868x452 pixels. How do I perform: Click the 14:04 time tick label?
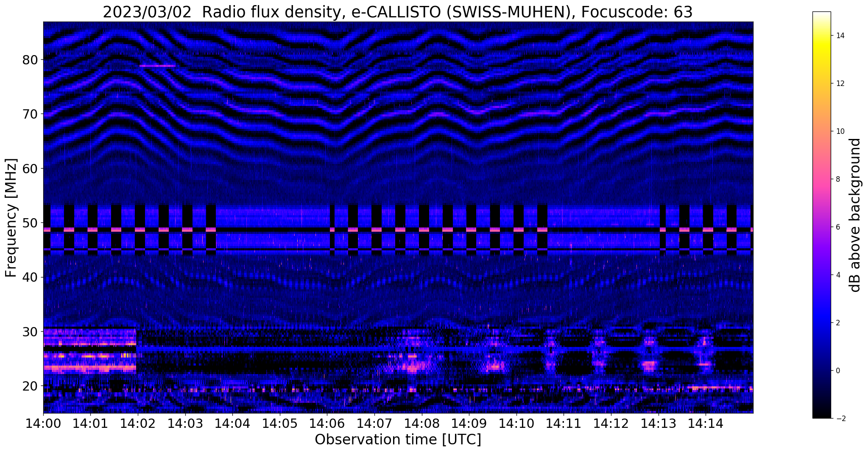[x=233, y=423]
